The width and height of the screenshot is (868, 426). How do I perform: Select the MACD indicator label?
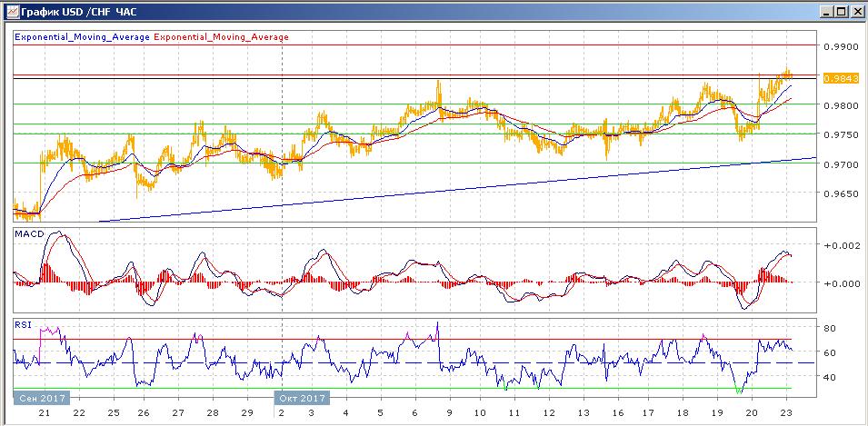[x=29, y=235]
